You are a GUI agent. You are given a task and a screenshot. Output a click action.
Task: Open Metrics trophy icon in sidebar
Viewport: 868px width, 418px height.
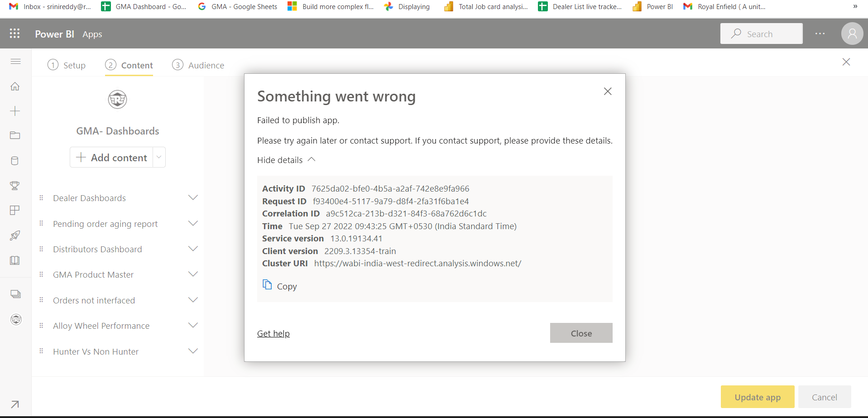15,186
